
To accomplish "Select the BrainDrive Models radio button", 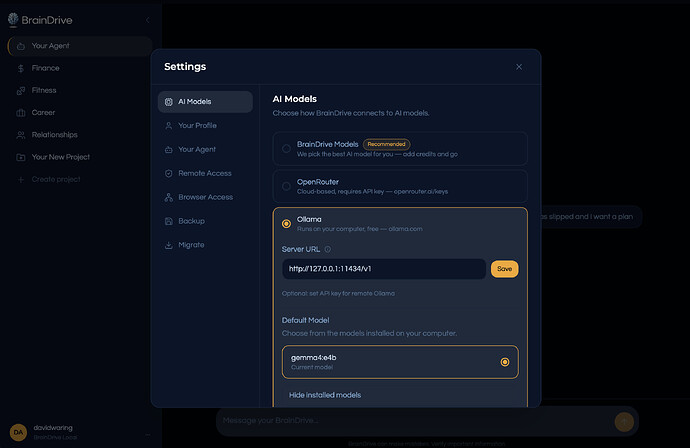I will (286, 149).
